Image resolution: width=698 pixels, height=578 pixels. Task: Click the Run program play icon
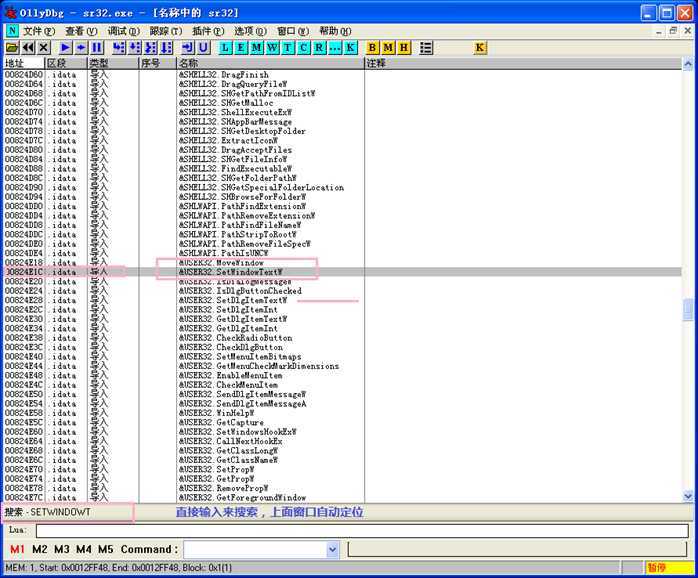coord(65,47)
